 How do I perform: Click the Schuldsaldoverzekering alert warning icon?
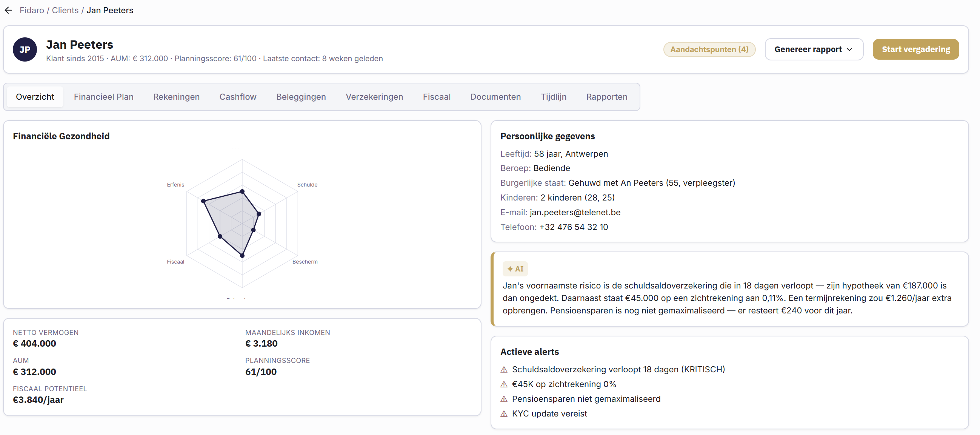click(x=504, y=370)
